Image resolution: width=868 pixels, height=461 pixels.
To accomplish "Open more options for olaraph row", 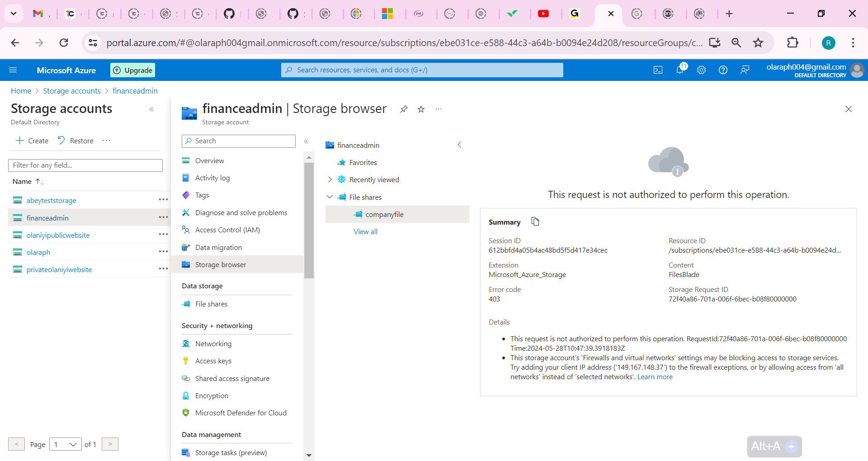I will click(x=163, y=252).
